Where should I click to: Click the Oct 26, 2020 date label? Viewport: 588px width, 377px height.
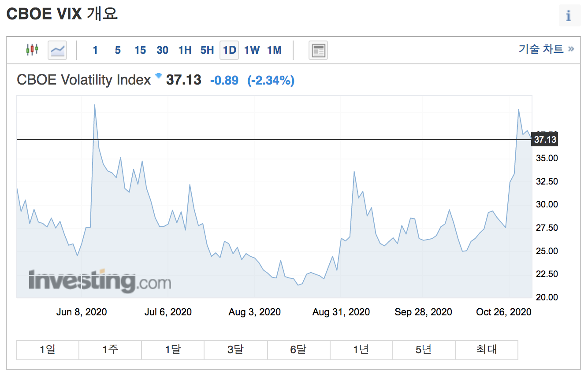(504, 312)
